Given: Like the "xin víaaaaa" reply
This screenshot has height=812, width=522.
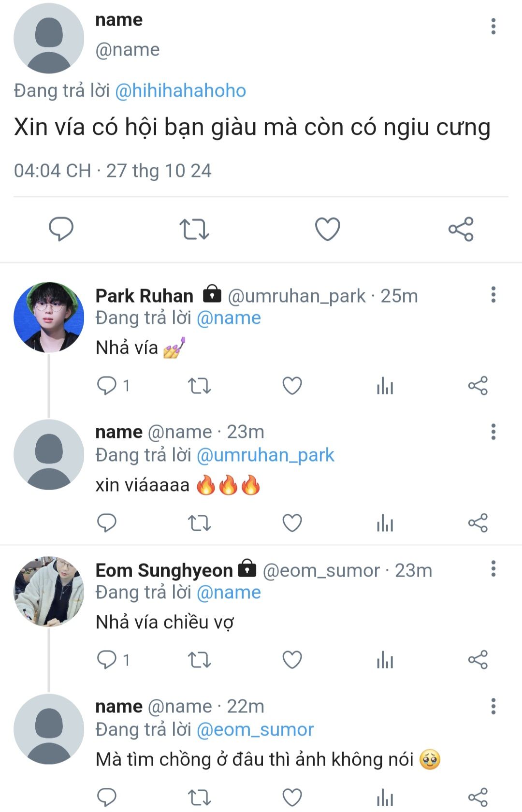Looking at the screenshot, I should pos(292,523).
